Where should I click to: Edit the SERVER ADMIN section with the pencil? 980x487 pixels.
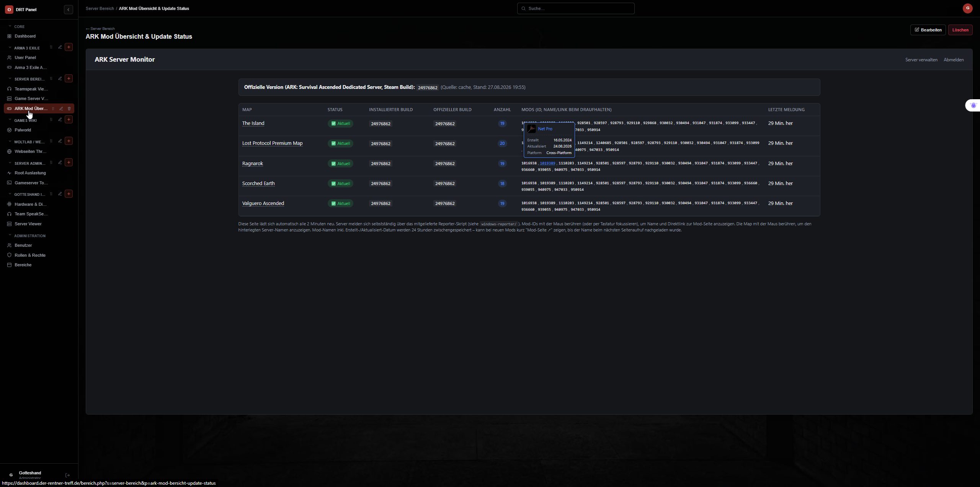[x=60, y=162]
